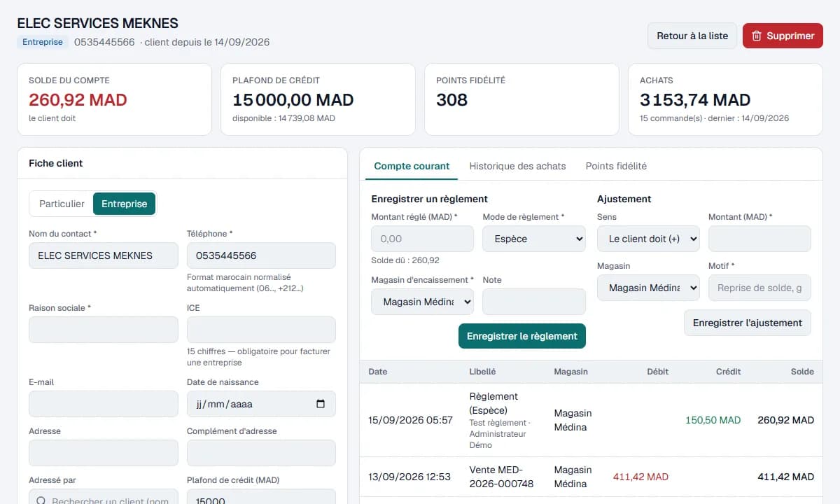Click the Règlement (Espèce) label
Viewport: 840px width, 504px height.
click(x=493, y=403)
